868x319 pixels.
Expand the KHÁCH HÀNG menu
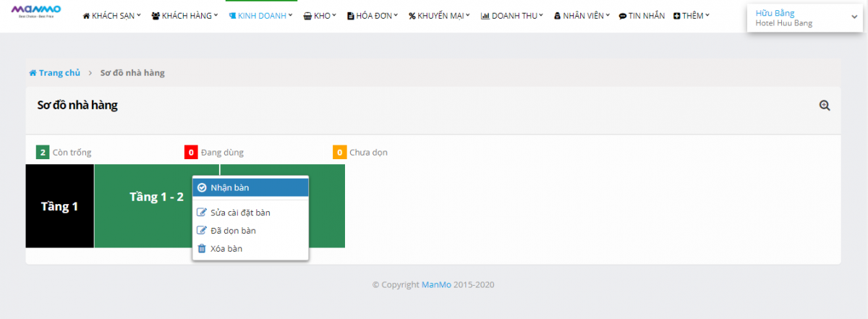184,15
